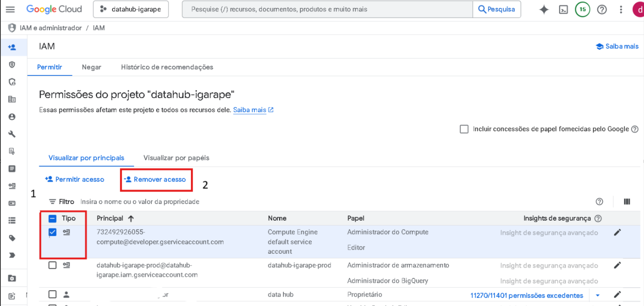Image resolution: width=644 pixels, height=306 pixels.
Task: Open the help question mark icon in top bar
Action: [602, 10]
